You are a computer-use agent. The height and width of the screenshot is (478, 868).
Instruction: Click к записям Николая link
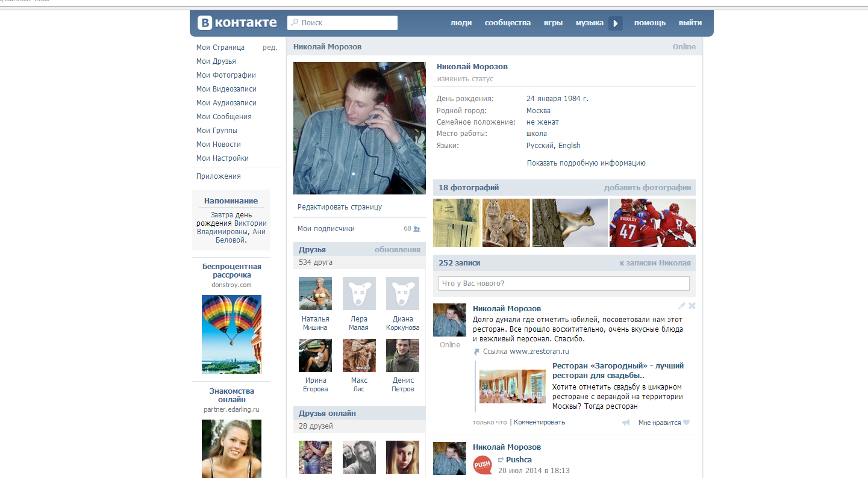(x=655, y=263)
